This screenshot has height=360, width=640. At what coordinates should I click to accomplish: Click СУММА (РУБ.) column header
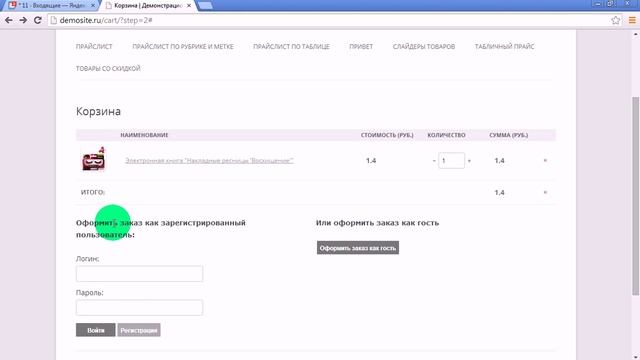pos(509,135)
